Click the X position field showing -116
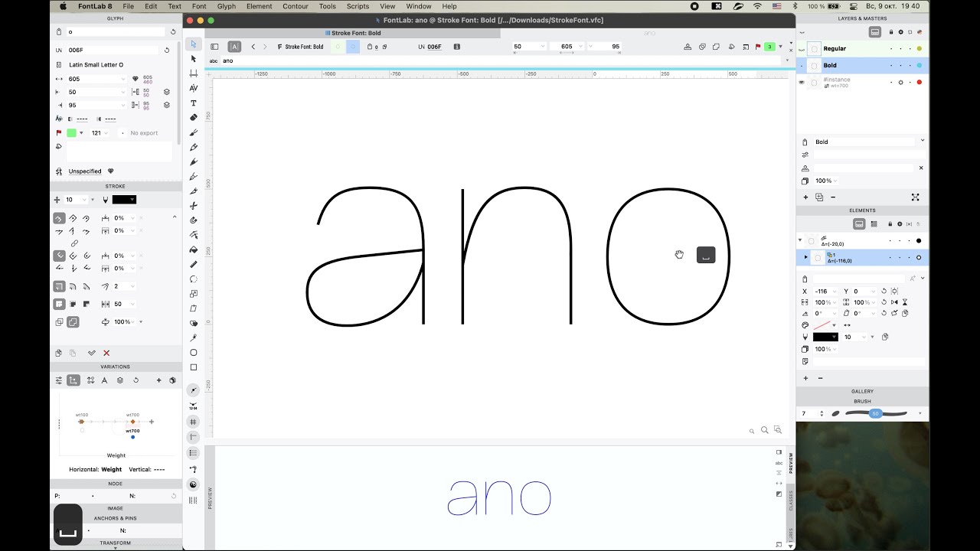This screenshot has width=980, height=551. (x=825, y=291)
